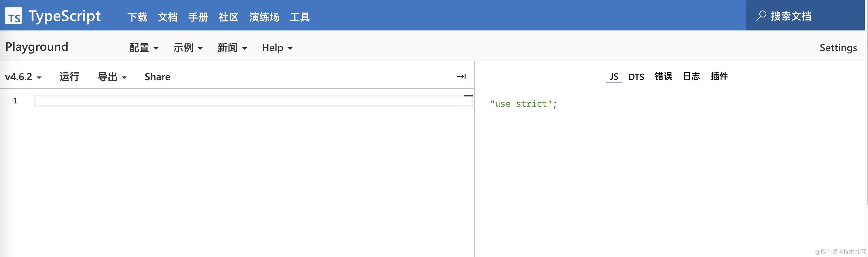Screen dimensions: 868x257
Task: Open the 演练场 navigation link
Action: point(264,17)
